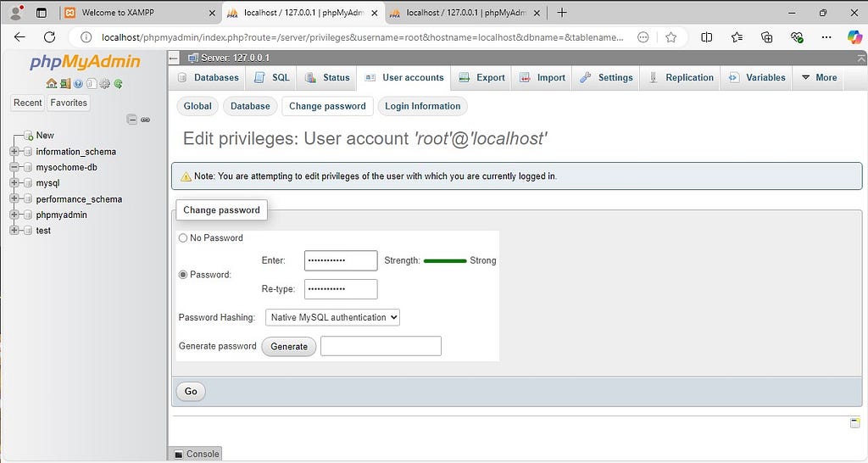Click the generated password text box
868x463 pixels.
381,346
